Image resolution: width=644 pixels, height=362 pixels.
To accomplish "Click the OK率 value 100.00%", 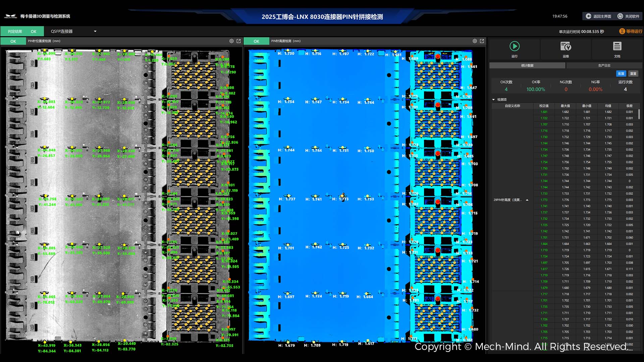I will pyautogui.click(x=536, y=89).
